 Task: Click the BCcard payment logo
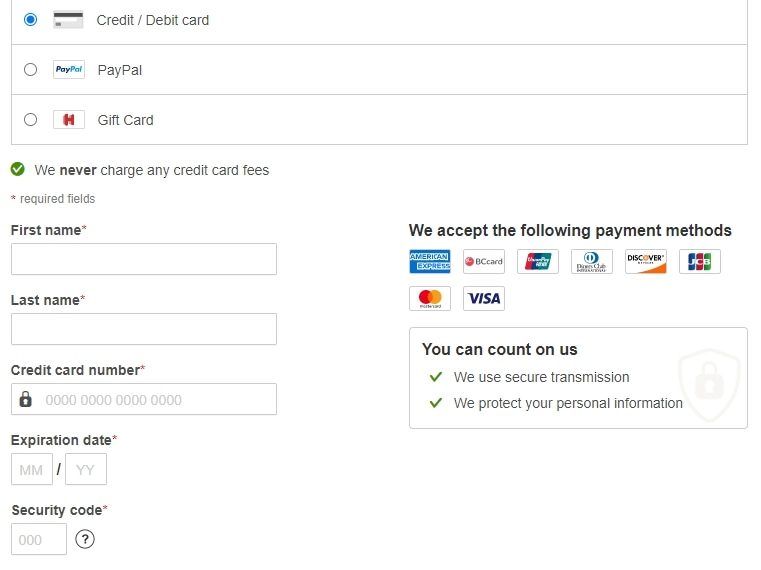[x=484, y=262]
